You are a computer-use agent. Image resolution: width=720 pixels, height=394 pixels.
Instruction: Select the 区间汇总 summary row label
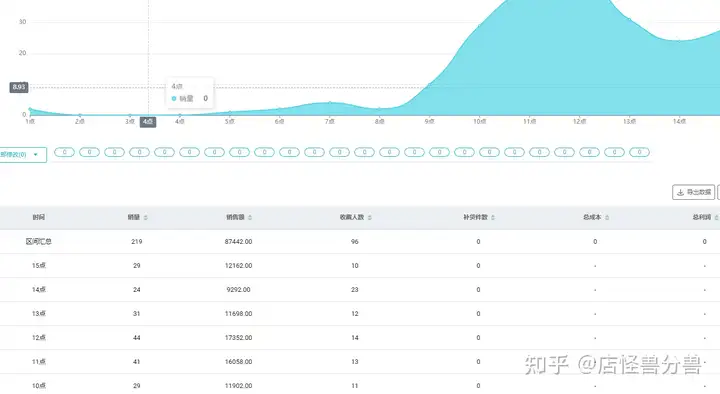coord(39,242)
